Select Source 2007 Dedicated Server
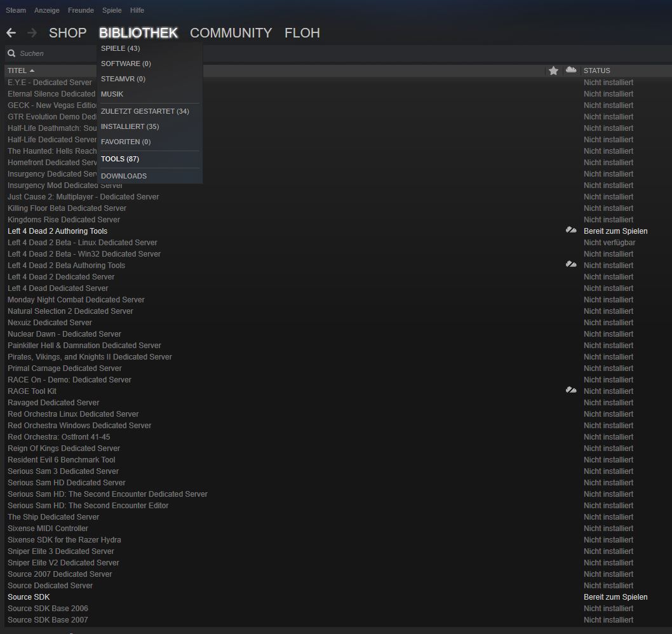The width and height of the screenshot is (672, 634). 60,574
